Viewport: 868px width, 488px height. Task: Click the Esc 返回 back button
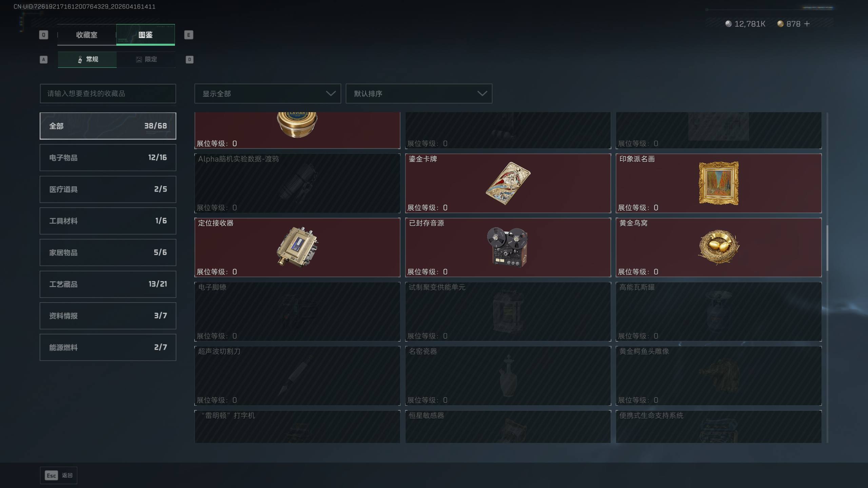click(59, 475)
